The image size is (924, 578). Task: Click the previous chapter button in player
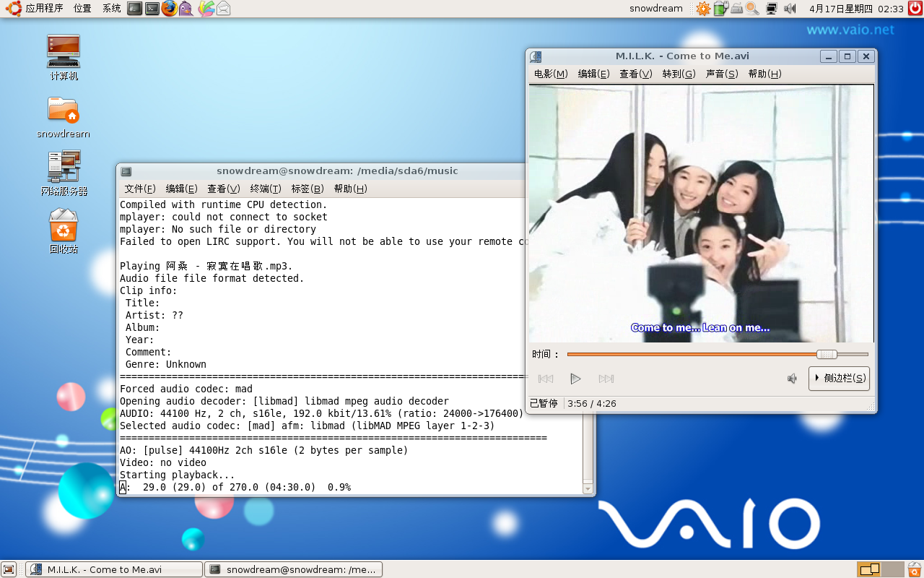click(546, 379)
